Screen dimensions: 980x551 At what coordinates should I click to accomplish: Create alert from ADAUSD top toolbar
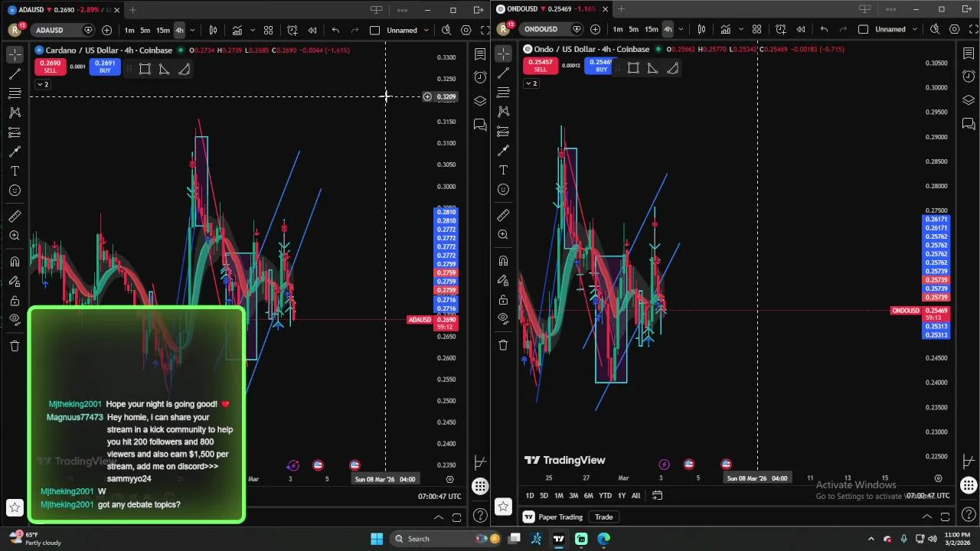pos(292,30)
